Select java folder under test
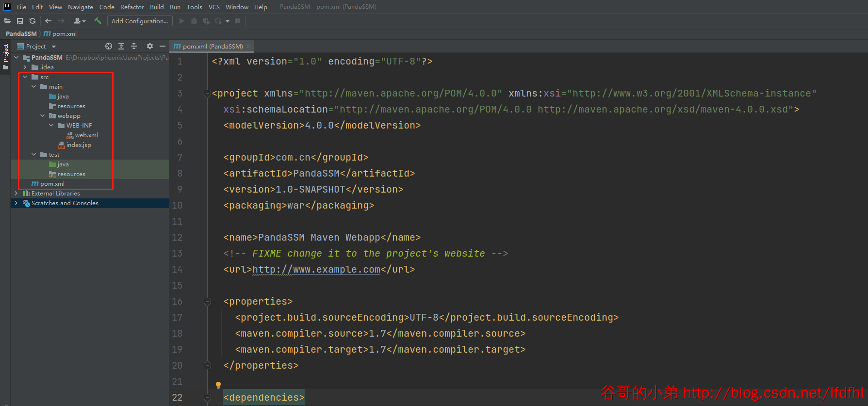 [x=59, y=164]
